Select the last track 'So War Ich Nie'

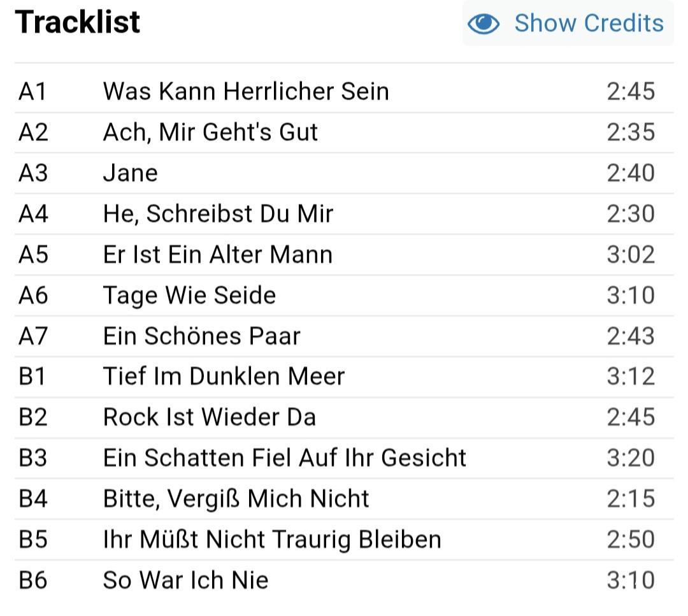[x=185, y=580]
